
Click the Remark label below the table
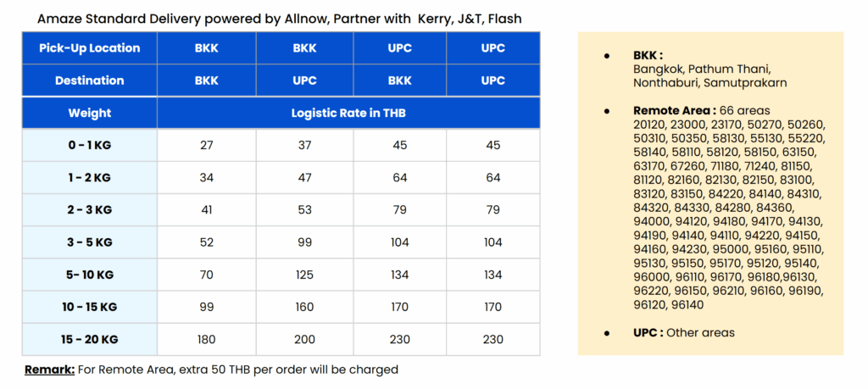tap(49, 370)
